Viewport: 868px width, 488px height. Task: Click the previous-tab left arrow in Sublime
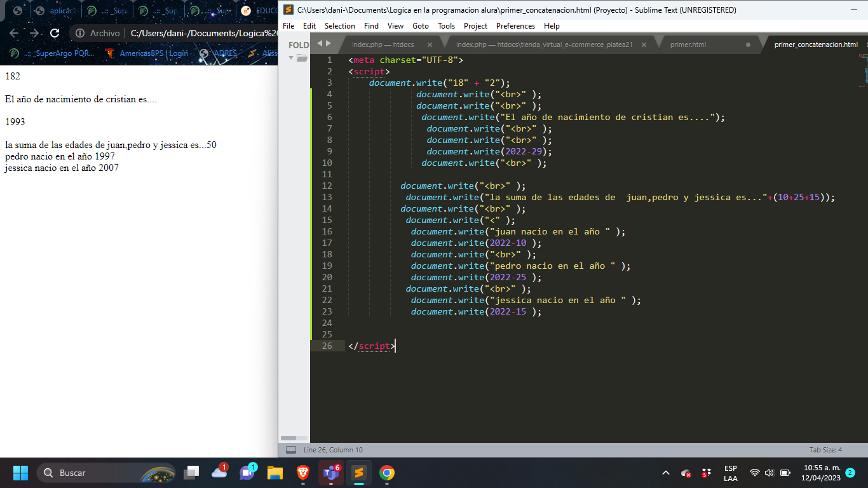tap(320, 43)
